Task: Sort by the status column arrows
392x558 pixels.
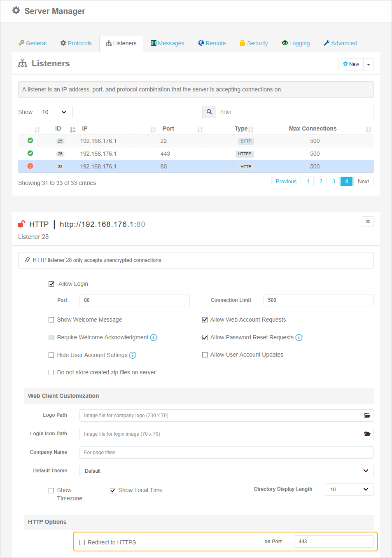Action: pyautogui.click(x=37, y=129)
